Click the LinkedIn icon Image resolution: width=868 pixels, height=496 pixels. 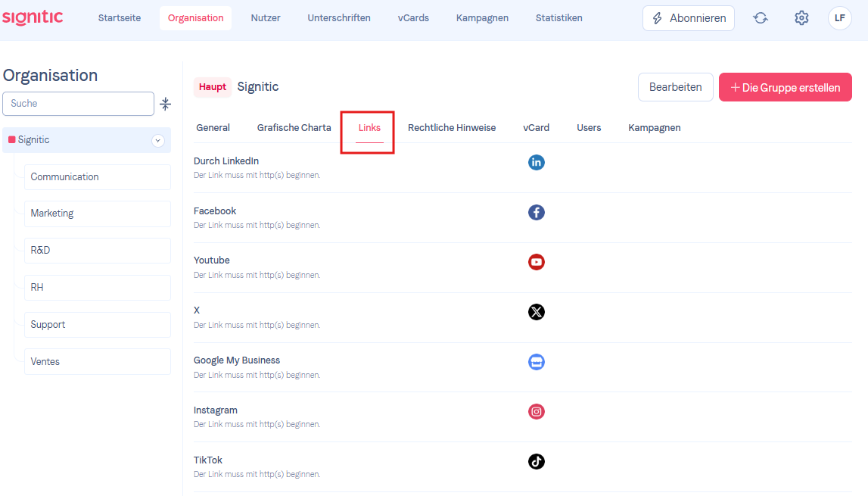536,162
